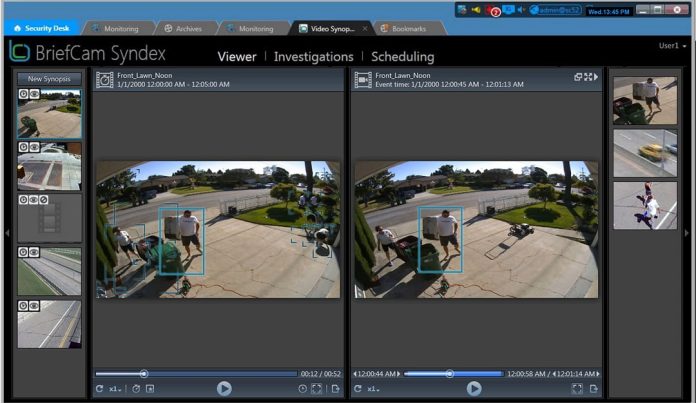This screenshot has width=696, height=403.
Task: Click the left player timeline progress slider
Action: (x=145, y=374)
